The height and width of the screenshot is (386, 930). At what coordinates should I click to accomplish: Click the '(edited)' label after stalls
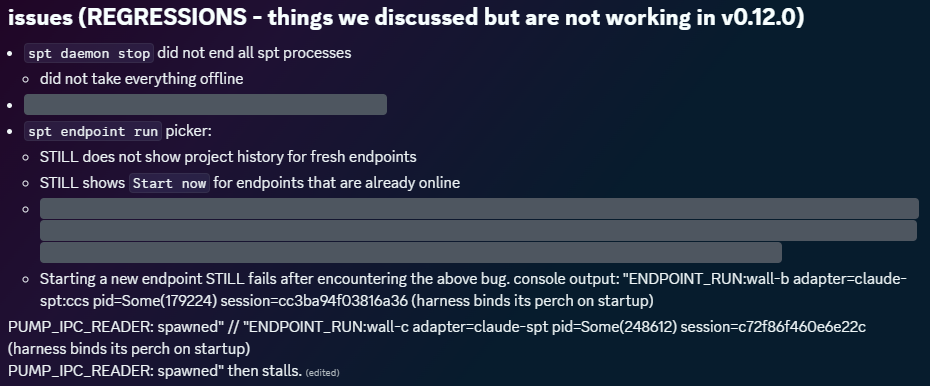(323, 373)
